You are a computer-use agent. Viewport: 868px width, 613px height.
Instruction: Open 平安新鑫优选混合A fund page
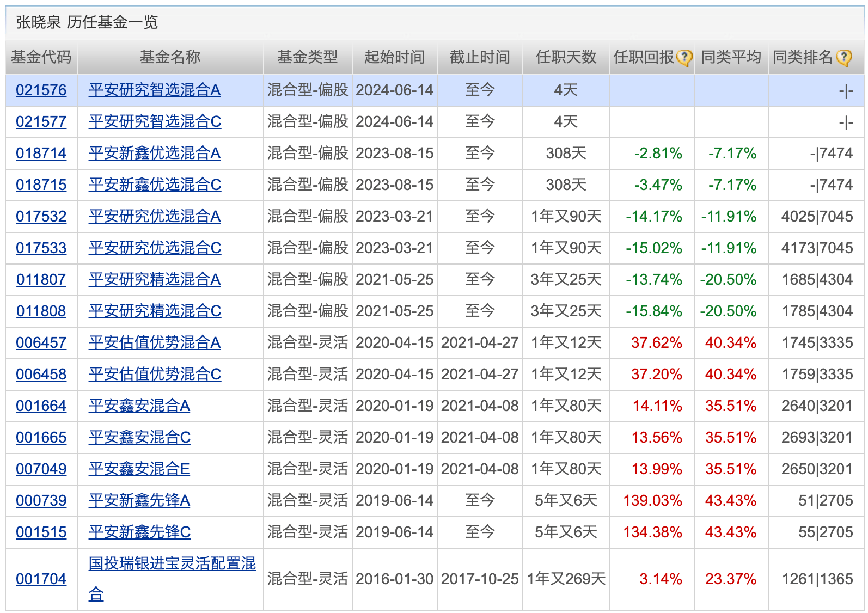coord(155,153)
